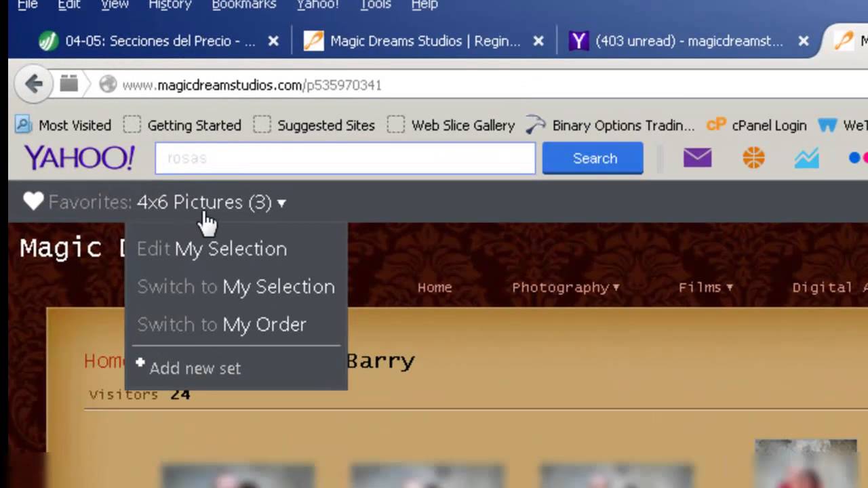
Task: Select Edit My Selection
Action: (212, 249)
